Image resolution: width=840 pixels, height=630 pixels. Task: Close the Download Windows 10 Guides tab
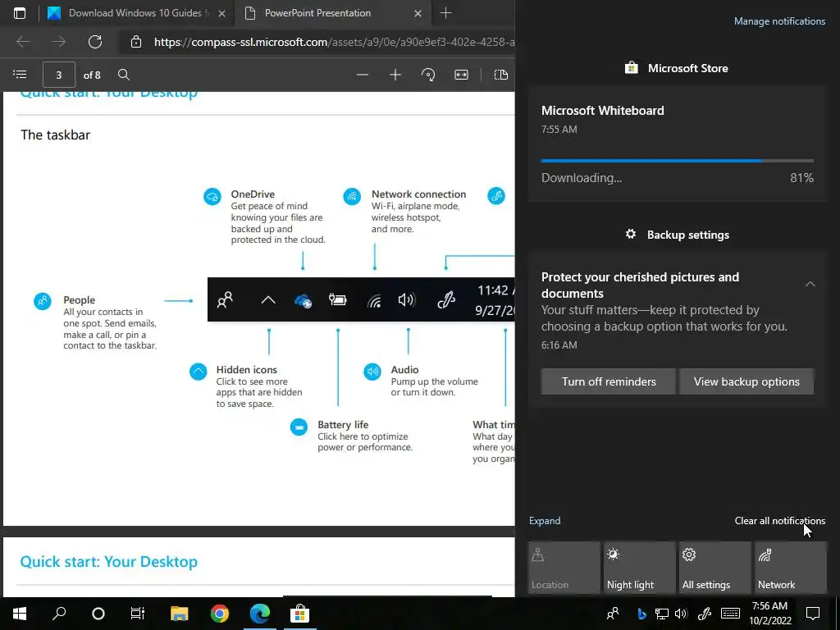[221, 13]
